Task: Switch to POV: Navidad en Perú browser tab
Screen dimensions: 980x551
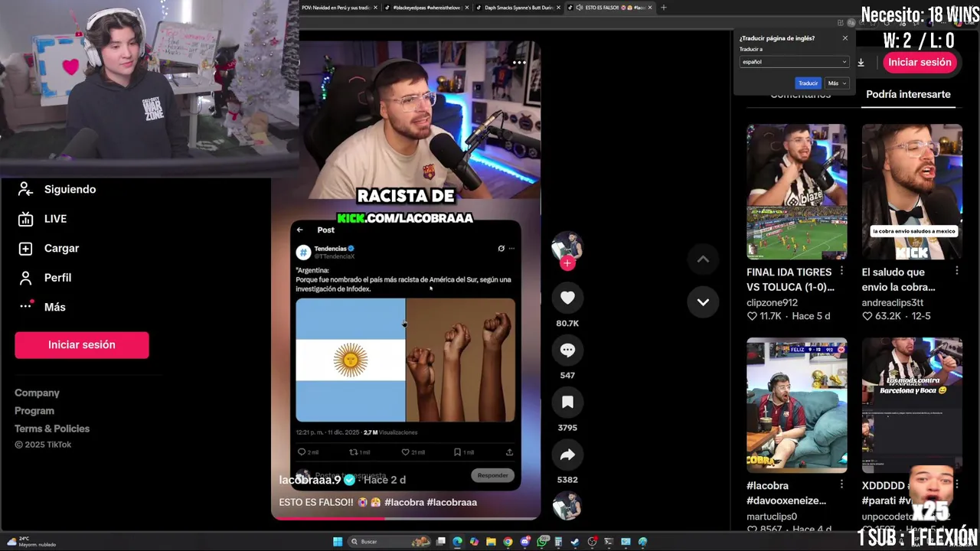Action: (x=338, y=8)
